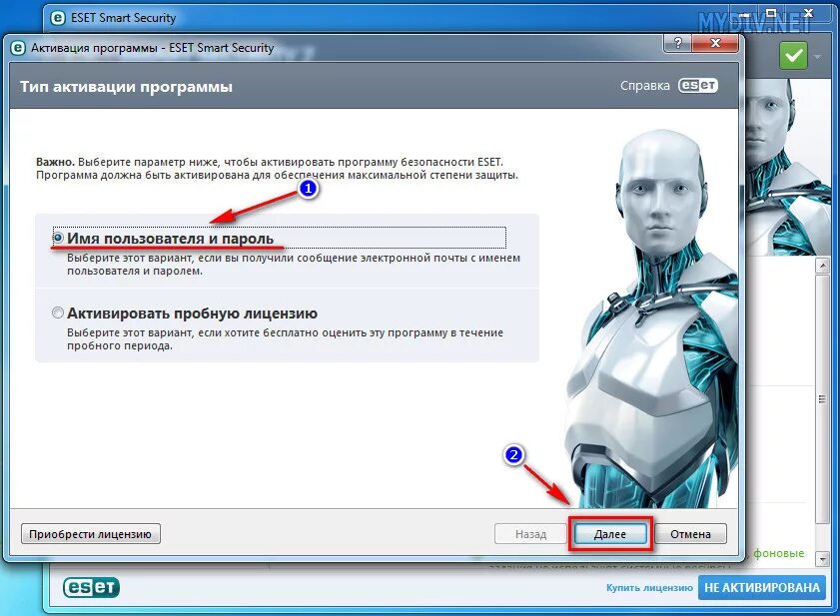Click the ESET logo badge in the dialog header
840x616 pixels.
click(x=698, y=86)
